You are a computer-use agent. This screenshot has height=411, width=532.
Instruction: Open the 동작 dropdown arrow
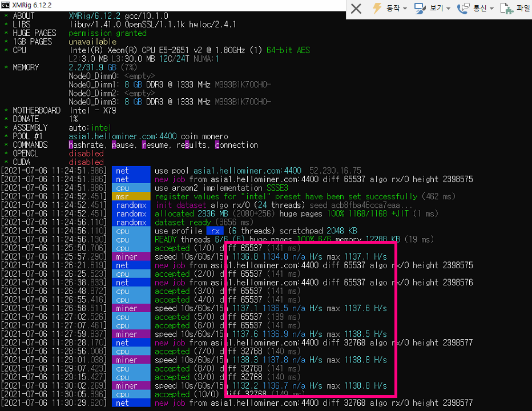(x=405, y=9)
